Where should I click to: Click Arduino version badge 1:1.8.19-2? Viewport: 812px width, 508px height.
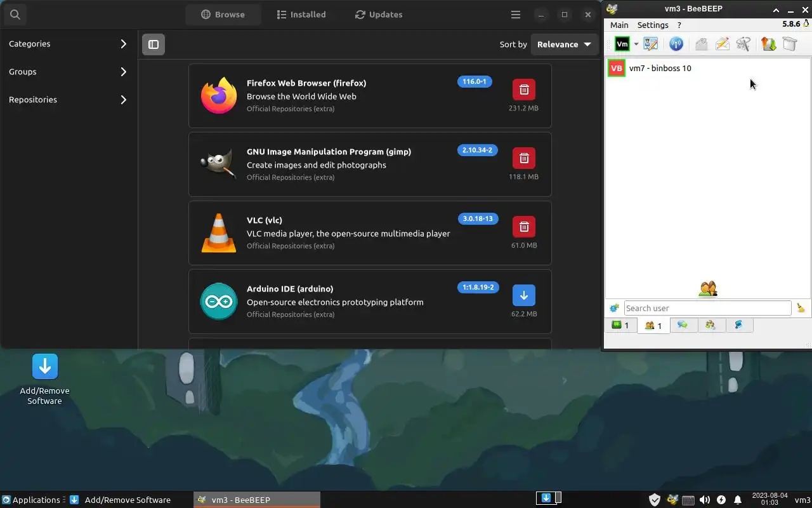point(478,287)
